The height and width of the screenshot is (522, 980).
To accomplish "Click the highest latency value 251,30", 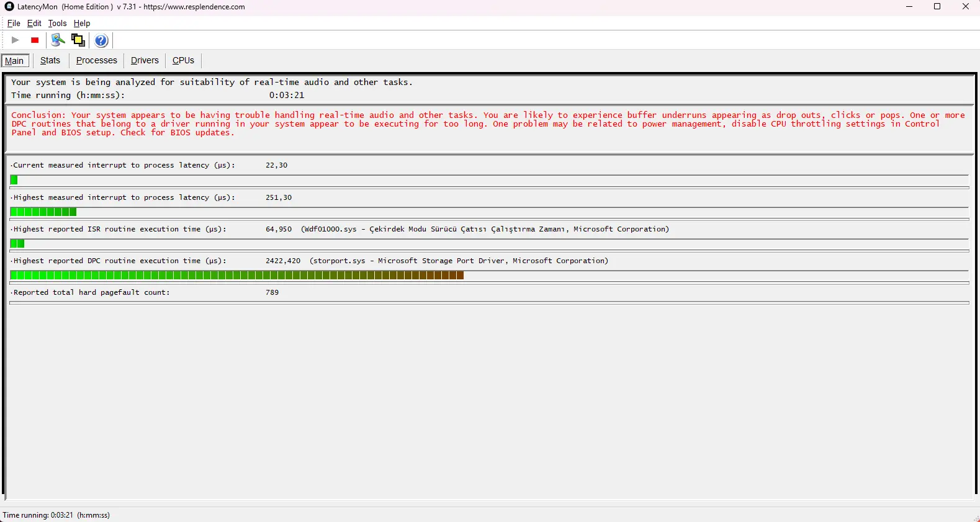I will point(279,197).
